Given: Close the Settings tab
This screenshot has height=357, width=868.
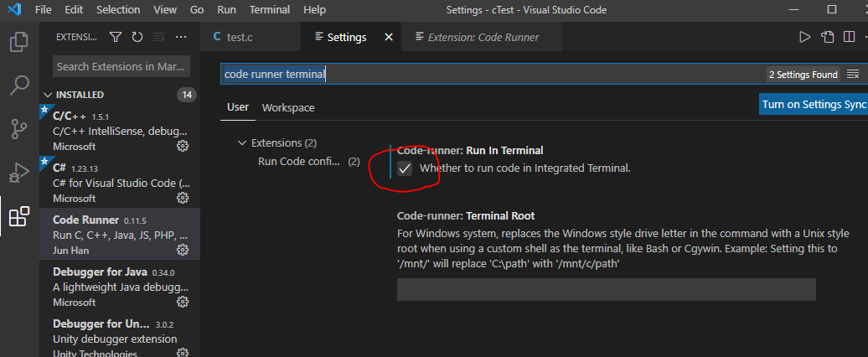Looking at the screenshot, I should [389, 37].
